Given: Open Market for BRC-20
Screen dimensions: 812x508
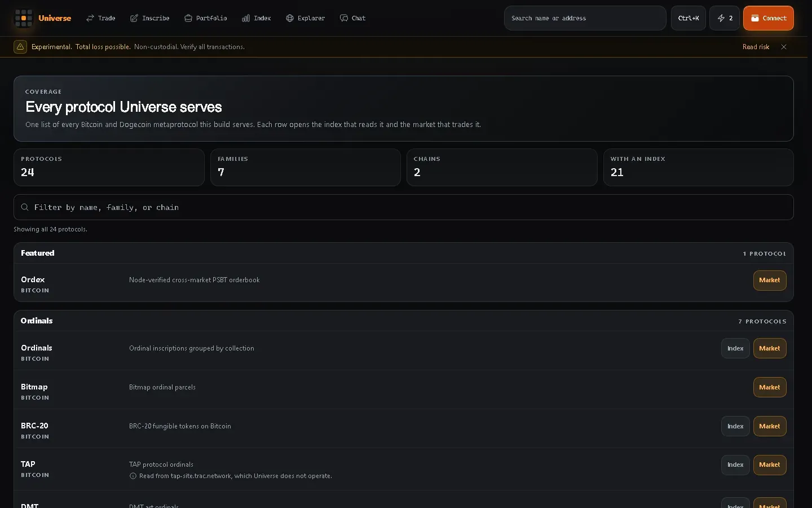Looking at the screenshot, I should pos(770,426).
